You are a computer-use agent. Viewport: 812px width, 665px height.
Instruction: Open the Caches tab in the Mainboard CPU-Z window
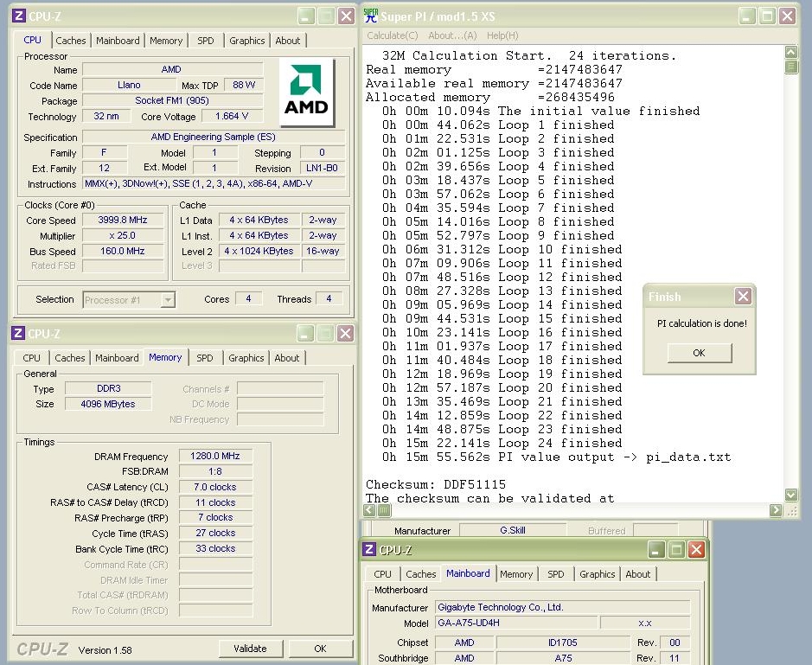tap(421, 574)
